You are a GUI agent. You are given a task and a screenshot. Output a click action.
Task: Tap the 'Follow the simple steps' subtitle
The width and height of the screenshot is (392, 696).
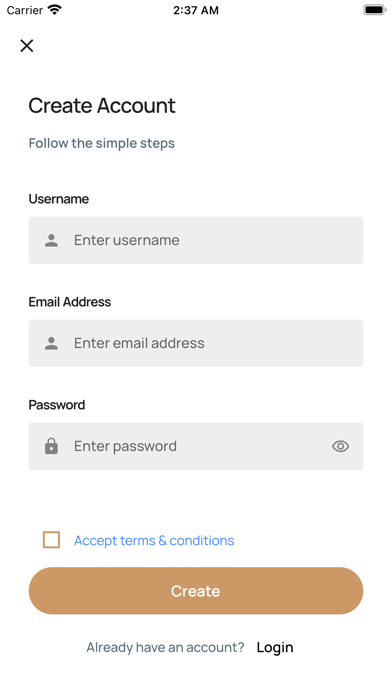(x=102, y=143)
